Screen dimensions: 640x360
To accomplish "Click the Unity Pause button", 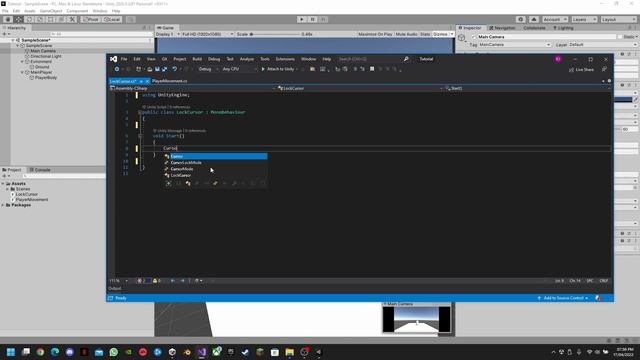I will [313, 19].
